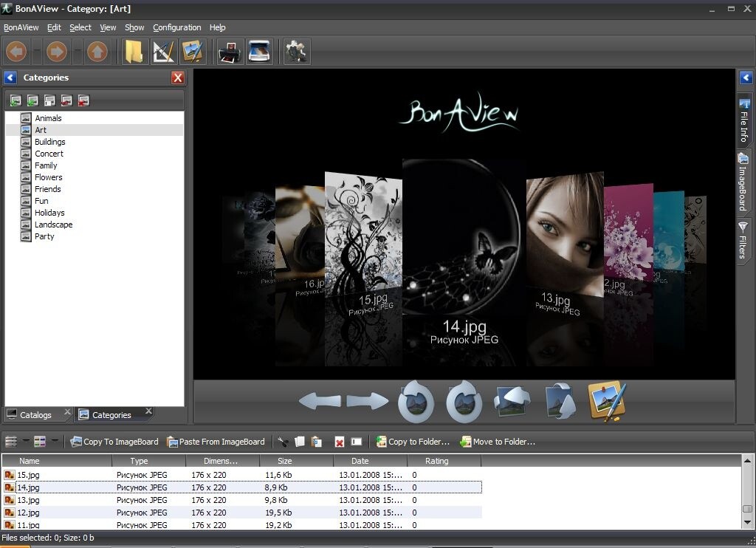756x548 pixels.
Task: Open settings with the gears icon
Action: (x=296, y=52)
